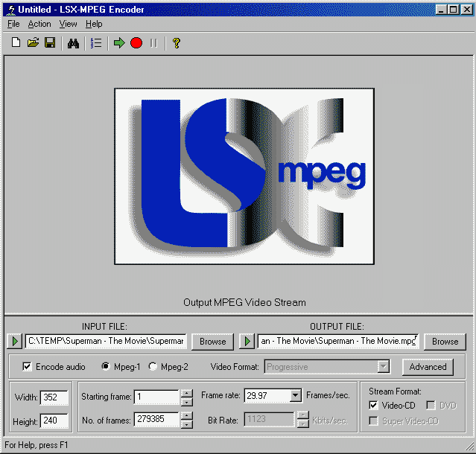Image resolution: width=476 pixels, height=454 pixels.
Task: Start encoding with the green arrow icon
Action: click(119, 43)
